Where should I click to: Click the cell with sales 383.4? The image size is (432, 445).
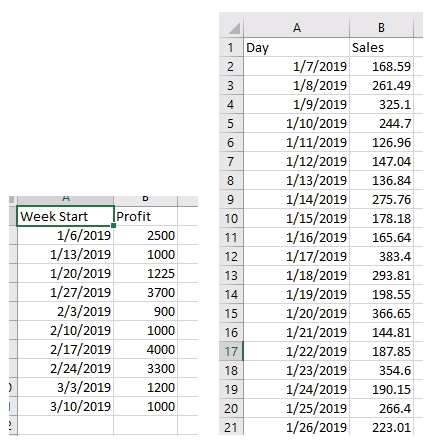pos(381,256)
